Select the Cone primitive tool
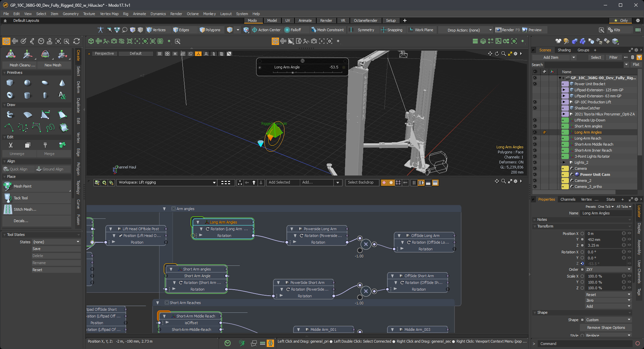The width and height of the screenshot is (644, 349). pos(62,83)
